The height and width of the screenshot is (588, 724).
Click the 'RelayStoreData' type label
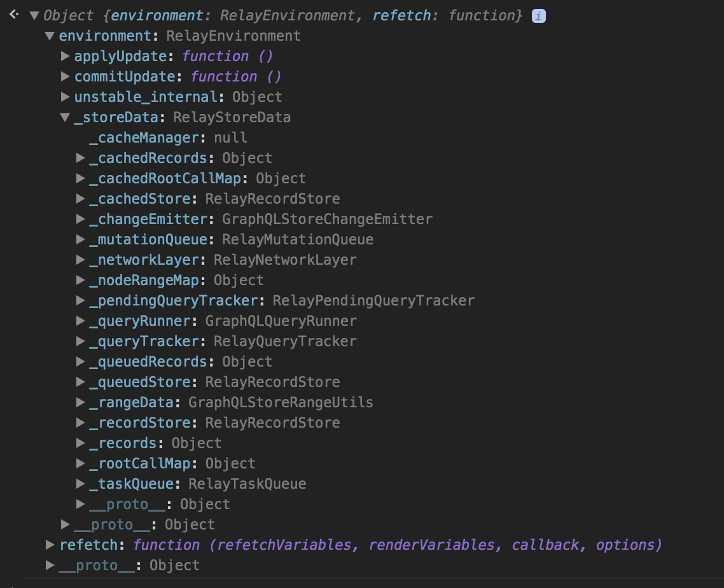[232, 117]
